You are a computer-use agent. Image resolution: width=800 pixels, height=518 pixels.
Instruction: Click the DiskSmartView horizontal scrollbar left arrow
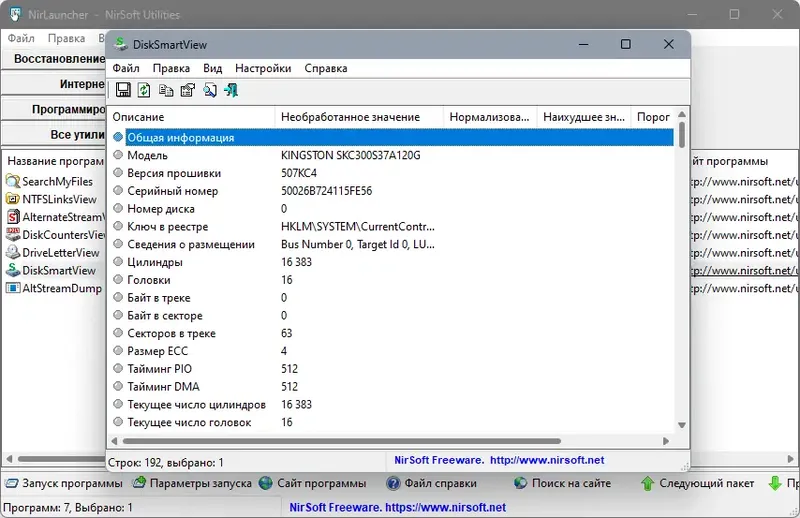click(114, 441)
